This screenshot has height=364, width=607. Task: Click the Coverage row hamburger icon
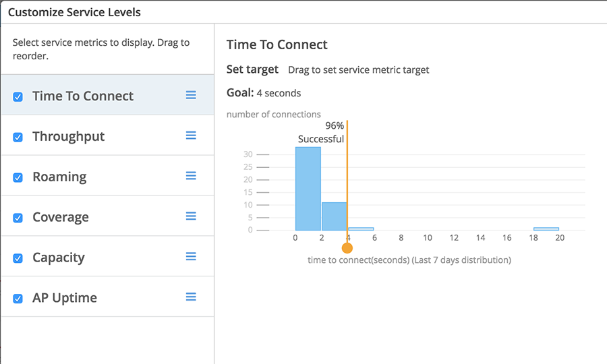pyautogui.click(x=191, y=216)
